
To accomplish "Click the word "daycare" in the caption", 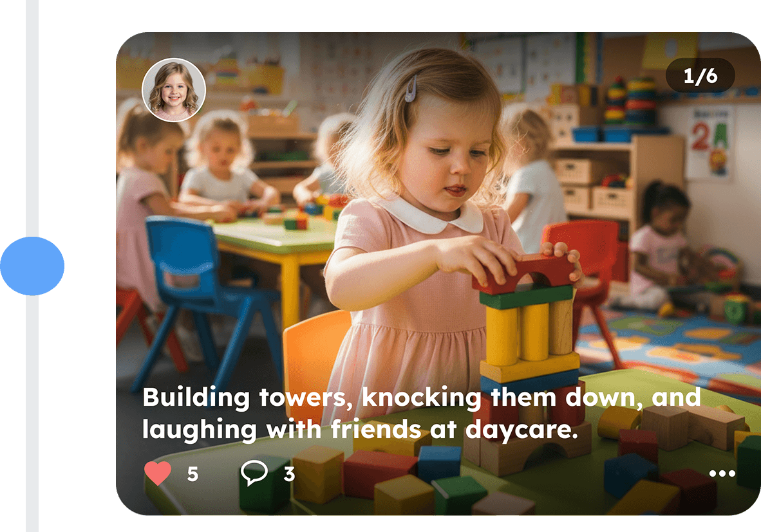I will [521, 430].
